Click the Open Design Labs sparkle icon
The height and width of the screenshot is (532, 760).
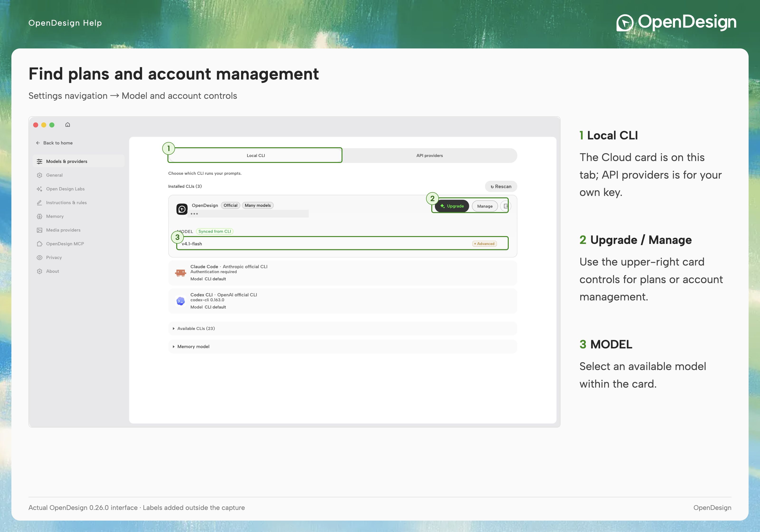tap(39, 189)
